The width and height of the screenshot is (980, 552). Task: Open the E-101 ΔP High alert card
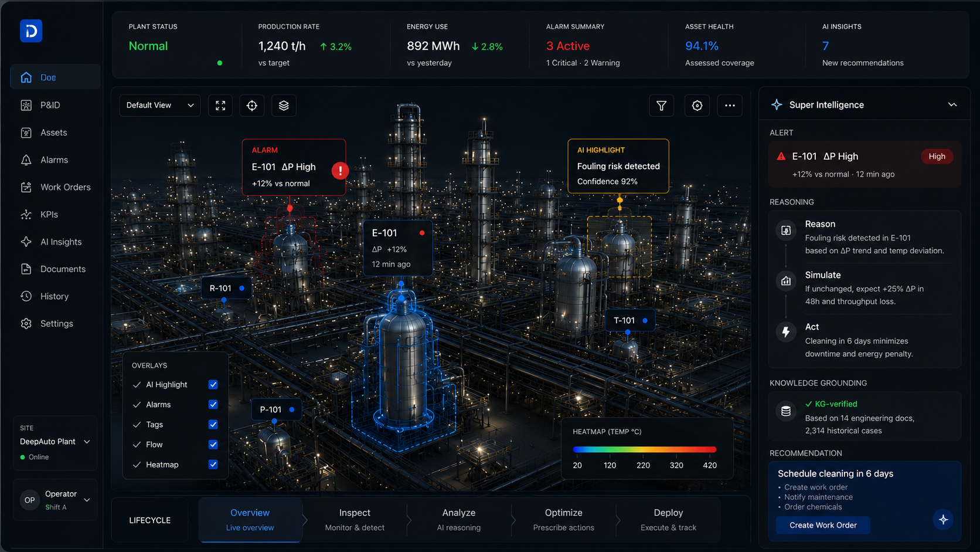coord(865,164)
